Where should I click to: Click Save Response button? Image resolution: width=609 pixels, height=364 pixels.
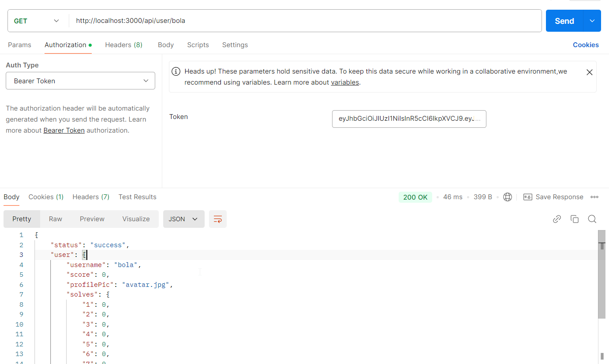pos(553,197)
